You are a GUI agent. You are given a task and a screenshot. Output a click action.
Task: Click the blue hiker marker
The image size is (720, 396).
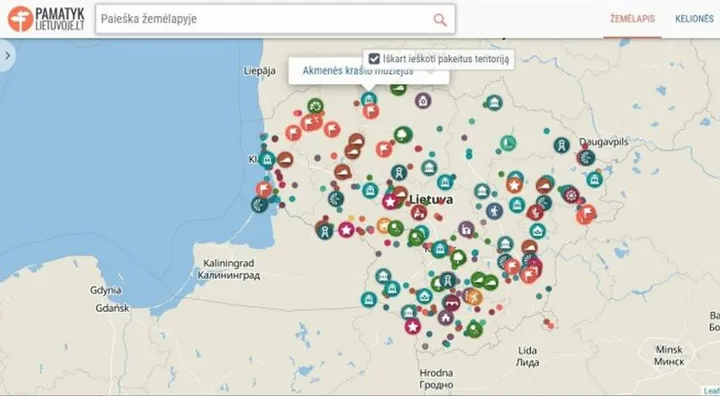click(x=494, y=211)
